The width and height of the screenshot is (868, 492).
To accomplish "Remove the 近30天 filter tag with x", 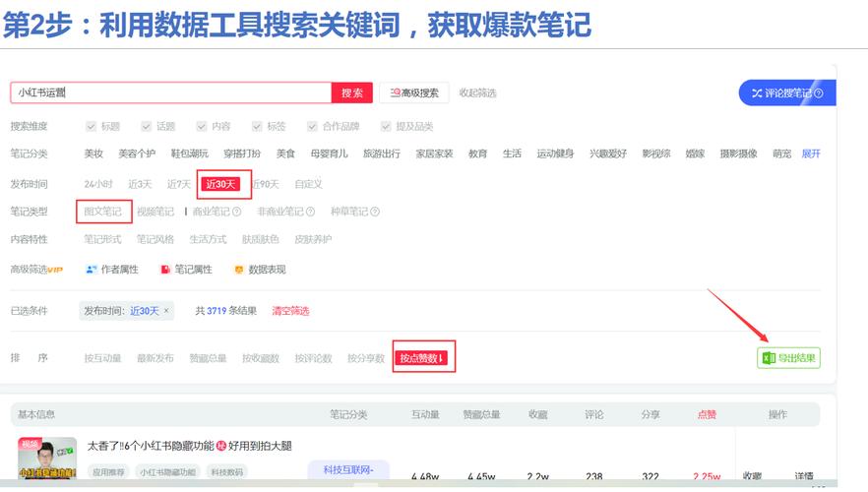I will pyautogui.click(x=166, y=311).
